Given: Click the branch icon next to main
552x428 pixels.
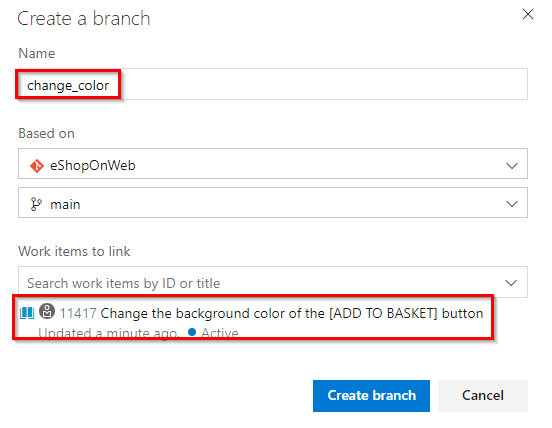Looking at the screenshot, I should 36,204.
